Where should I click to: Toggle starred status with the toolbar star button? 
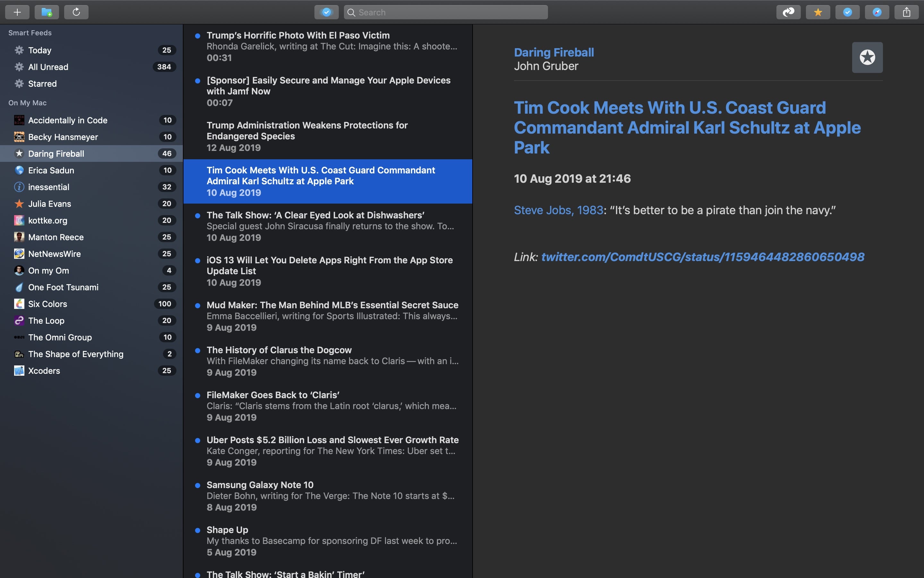coord(818,12)
